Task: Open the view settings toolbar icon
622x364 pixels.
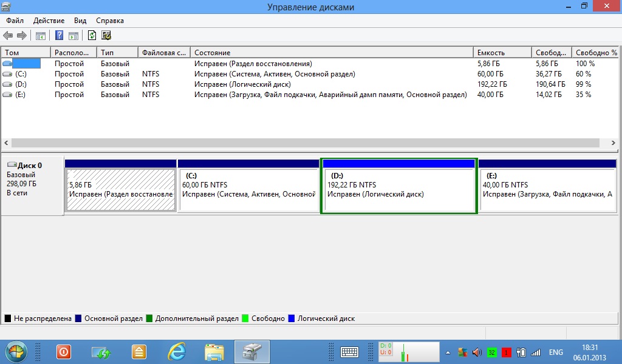Action: (106, 35)
